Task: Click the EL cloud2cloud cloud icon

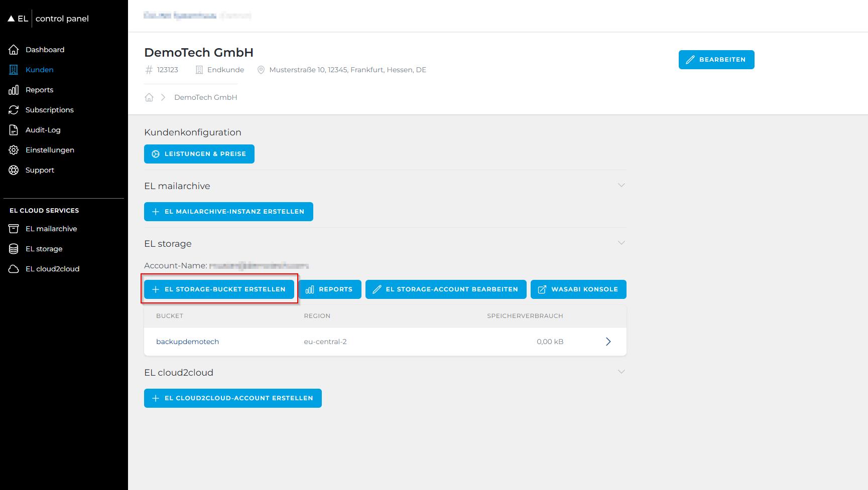Action: tap(14, 269)
